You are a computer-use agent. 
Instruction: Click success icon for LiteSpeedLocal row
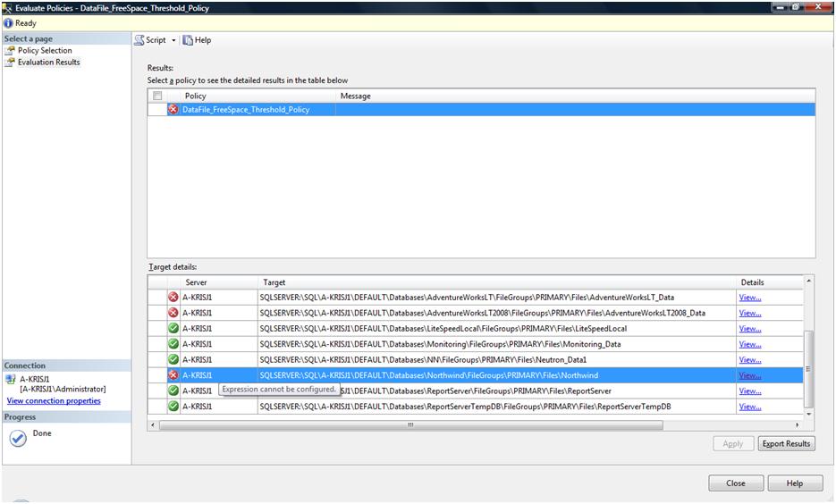point(173,328)
